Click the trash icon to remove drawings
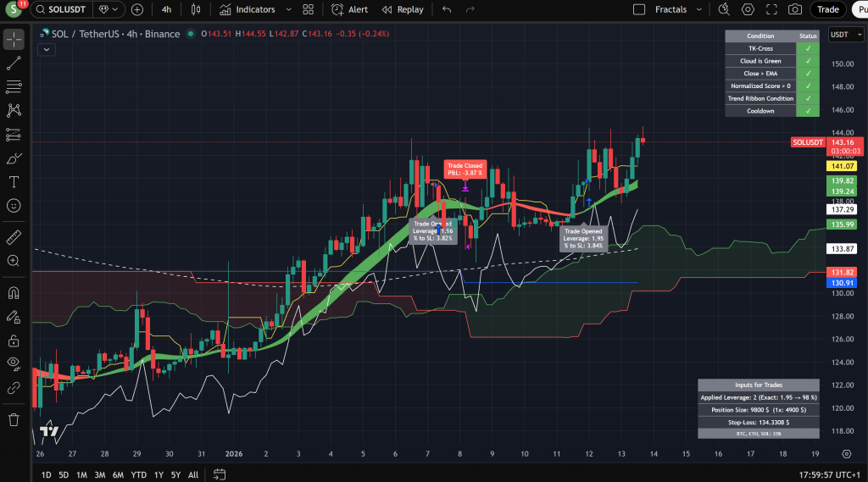Viewport: 868px width, 482px height. pos(14,419)
